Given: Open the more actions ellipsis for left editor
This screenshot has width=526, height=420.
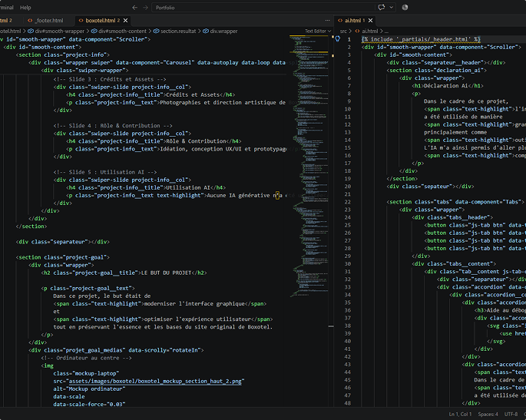Looking at the screenshot, I should pos(327,21).
